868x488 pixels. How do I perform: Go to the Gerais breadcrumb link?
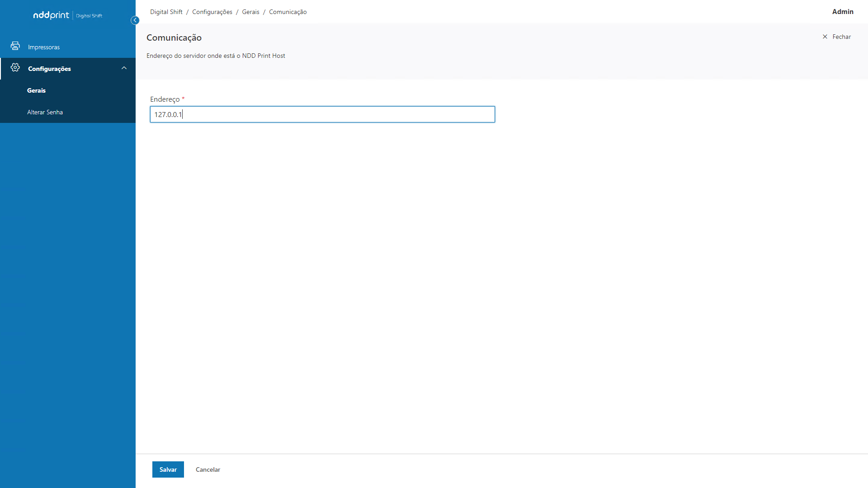(250, 12)
